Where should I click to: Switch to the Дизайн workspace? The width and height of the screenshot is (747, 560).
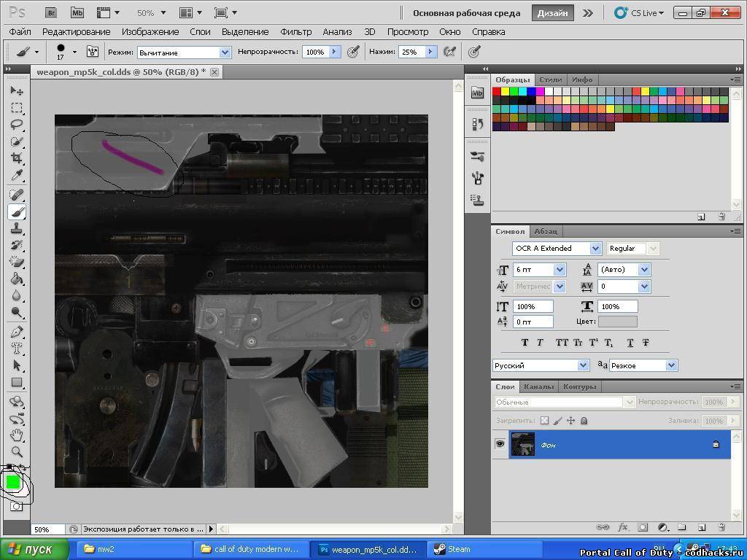click(x=553, y=13)
